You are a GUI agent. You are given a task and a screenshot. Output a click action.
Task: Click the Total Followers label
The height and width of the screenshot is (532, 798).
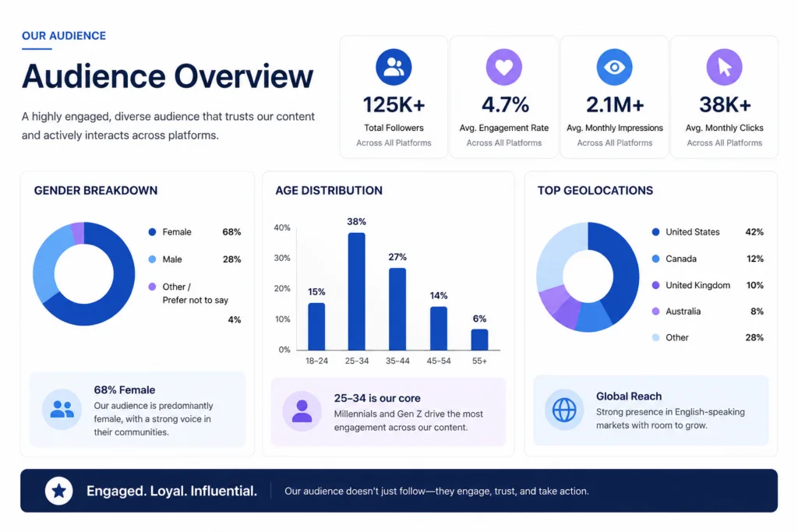394,129
